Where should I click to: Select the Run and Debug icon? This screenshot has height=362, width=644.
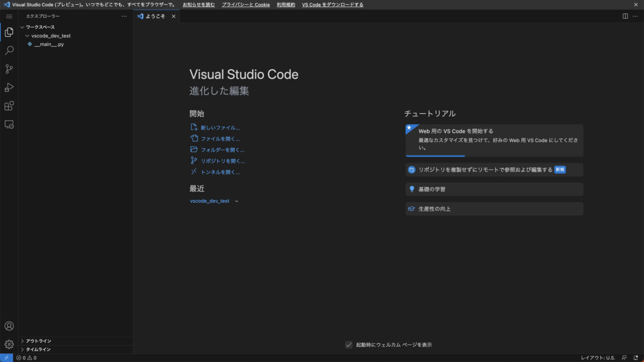point(9,87)
